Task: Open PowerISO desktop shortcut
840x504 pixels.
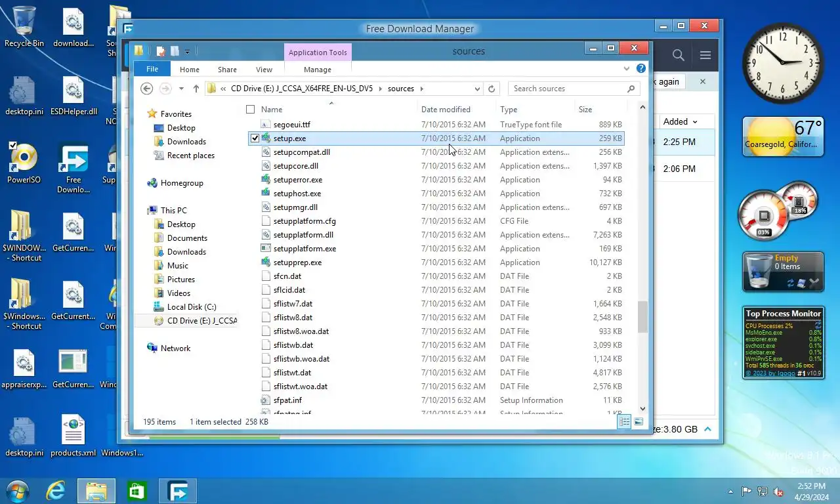Action: tap(24, 163)
